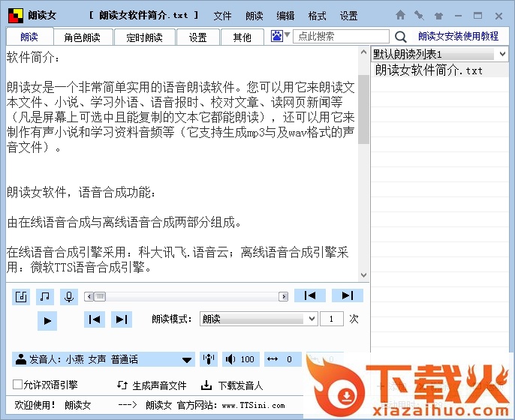Image resolution: width=515 pixels, height=420 pixels.
Task: Click text area scroll down arrow
Action: [363, 275]
